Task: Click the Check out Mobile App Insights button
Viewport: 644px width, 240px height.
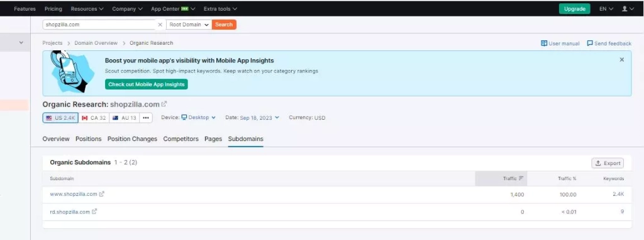Action: [x=146, y=84]
